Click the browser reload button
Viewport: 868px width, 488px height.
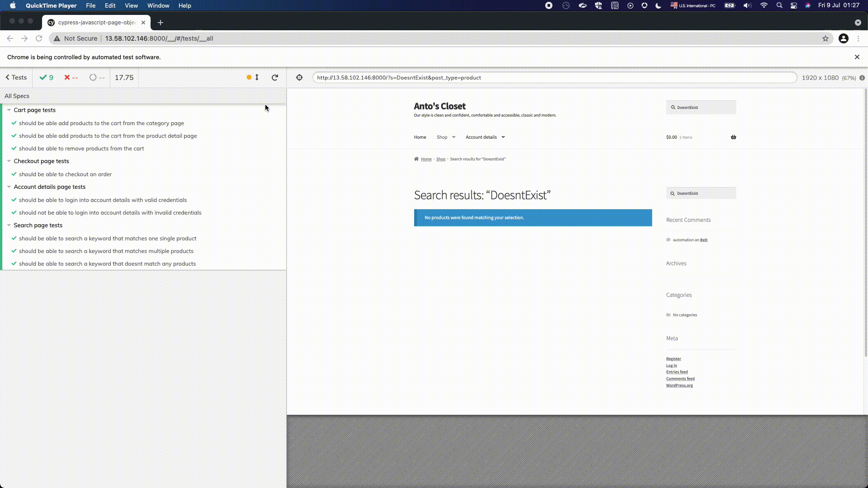coord(39,38)
